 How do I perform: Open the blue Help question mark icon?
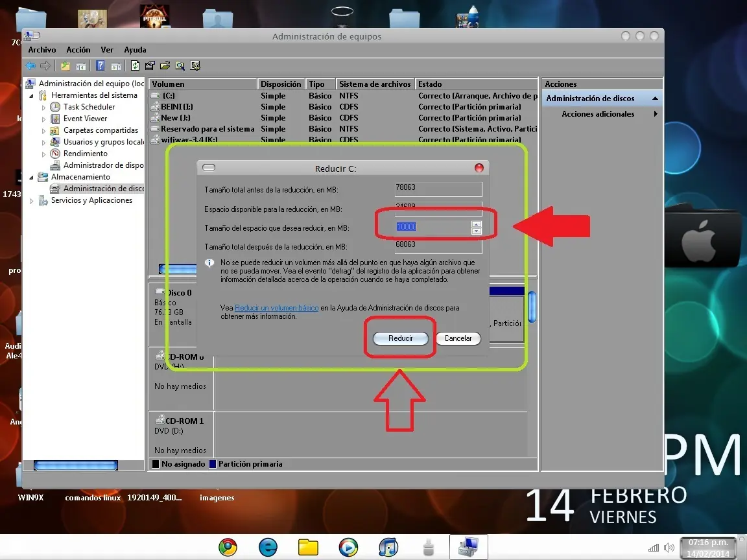point(100,65)
